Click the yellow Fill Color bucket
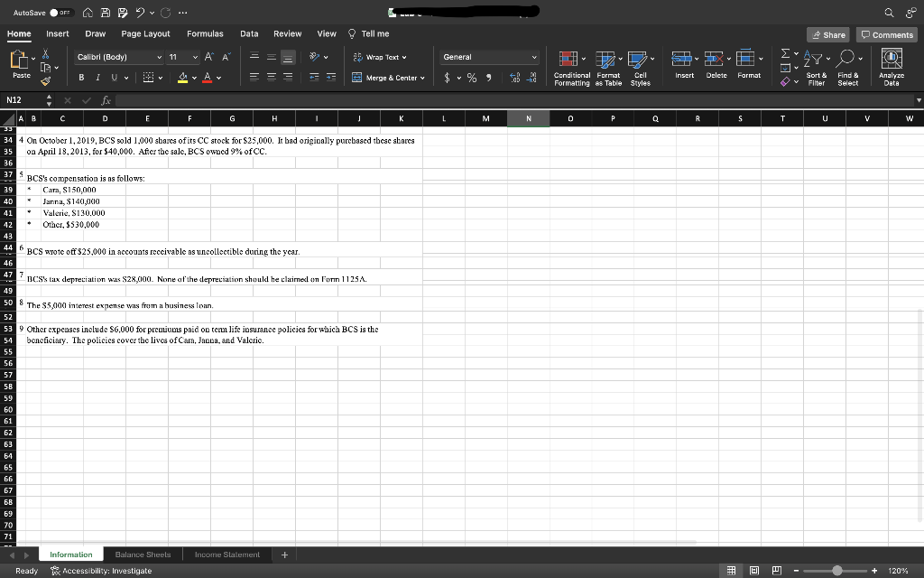The width and height of the screenshot is (924, 578). coord(182,78)
